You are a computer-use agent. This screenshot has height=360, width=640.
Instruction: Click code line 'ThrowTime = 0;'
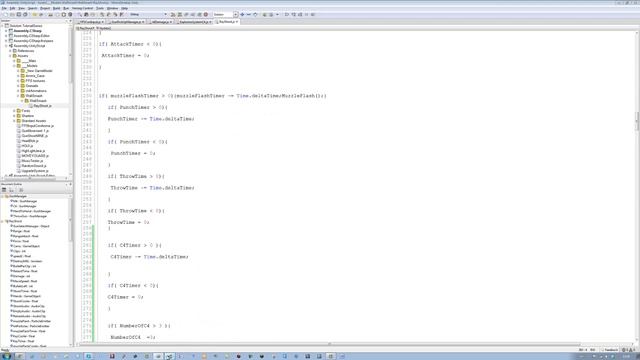tap(129, 222)
